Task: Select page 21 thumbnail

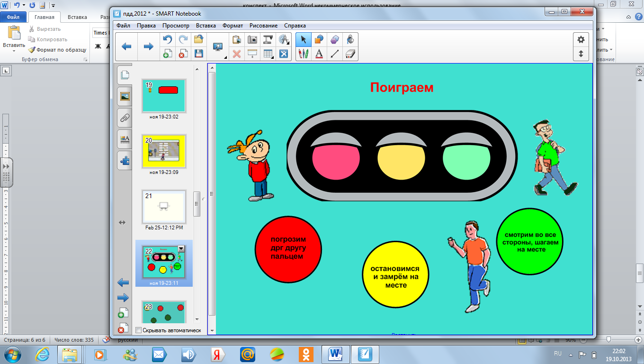Action: coord(164,207)
